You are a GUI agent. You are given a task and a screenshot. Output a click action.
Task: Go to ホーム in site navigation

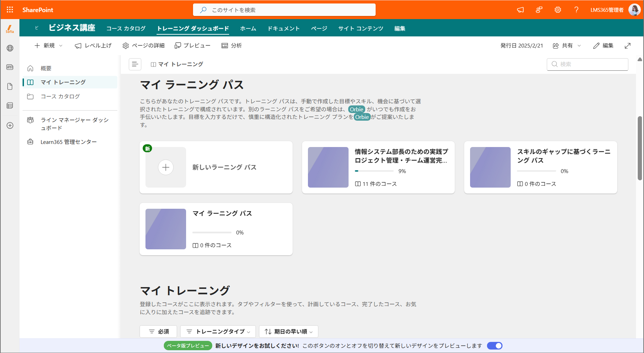coord(248,28)
